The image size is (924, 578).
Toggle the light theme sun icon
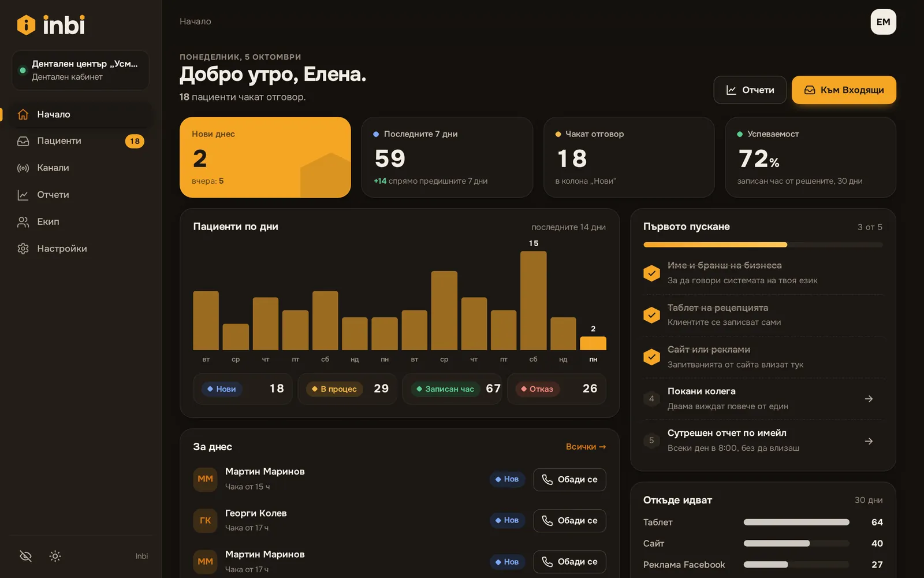(x=55, y=556)
